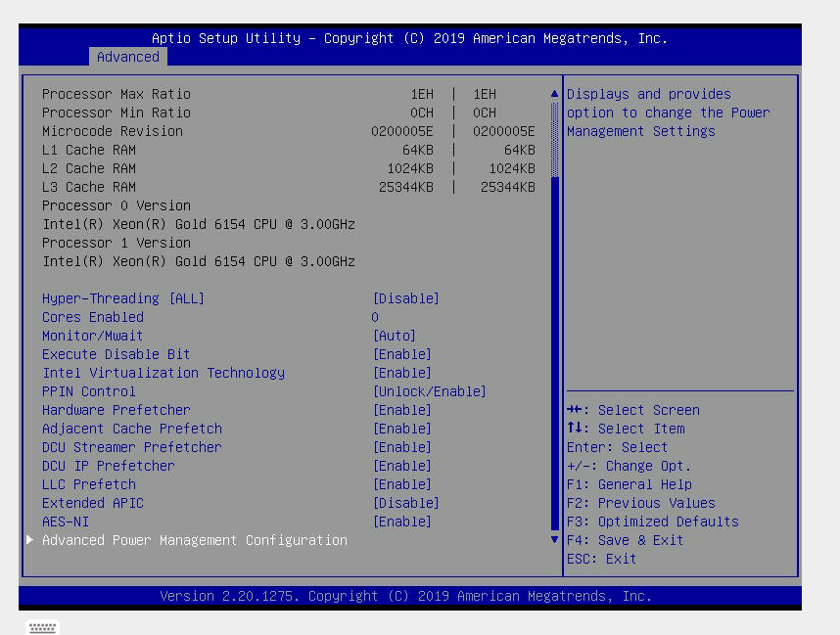The height and width of the screenshot is (635, 840).
Task: Expand Advanced Power Management Configuration submenu arrow
Action: (30, 540)
